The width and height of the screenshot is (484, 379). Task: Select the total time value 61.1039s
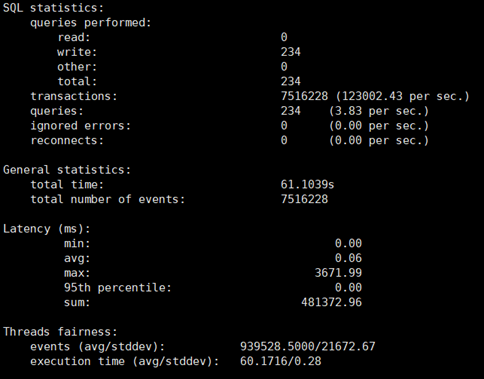click(x=307, y=185)
